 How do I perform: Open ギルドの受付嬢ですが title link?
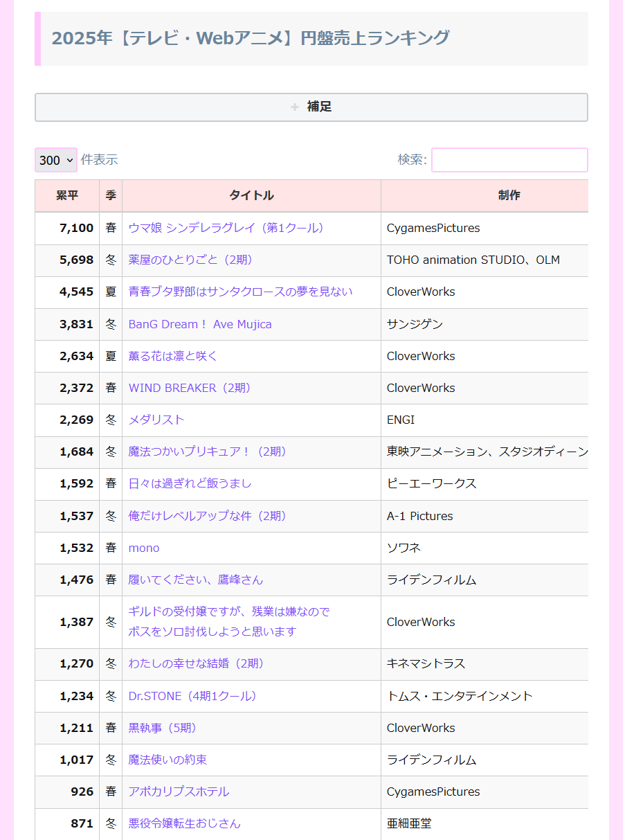(x=229, y=612)
